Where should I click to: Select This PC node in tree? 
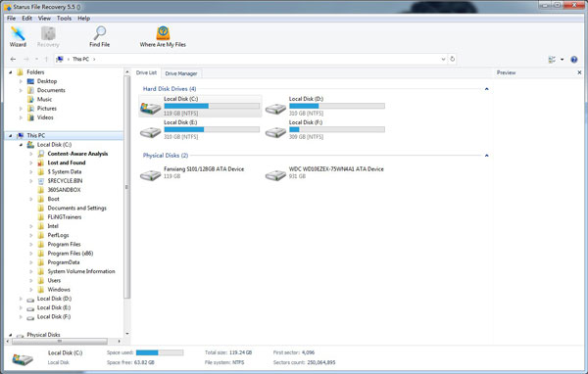tap(36, 135)
